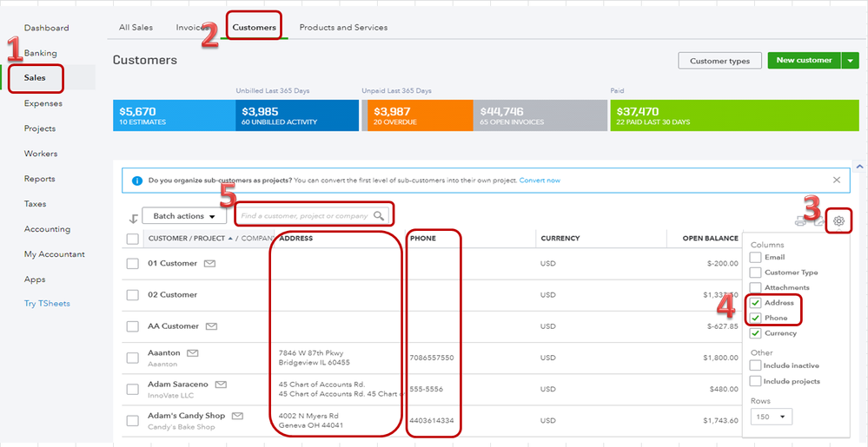Click the envelope icon next to Adam Saraceno

tap(221, 384)
